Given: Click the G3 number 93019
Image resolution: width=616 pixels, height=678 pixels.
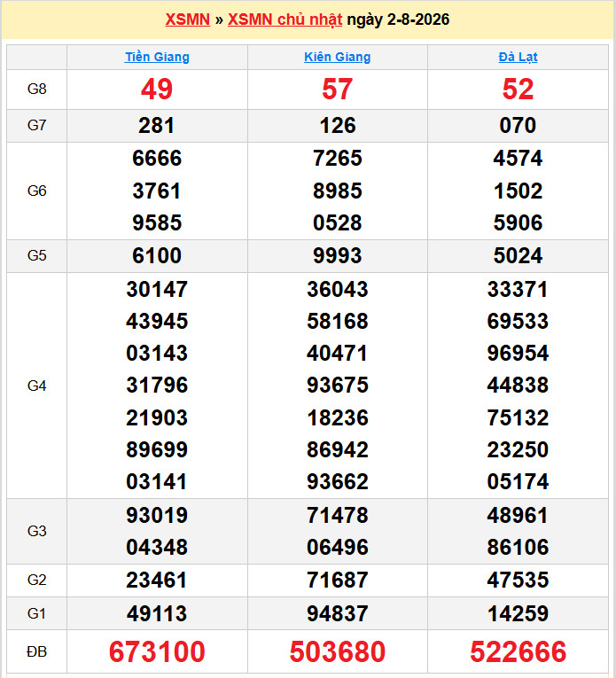Looking at the screenshot, I should click(x=157, y=516).
